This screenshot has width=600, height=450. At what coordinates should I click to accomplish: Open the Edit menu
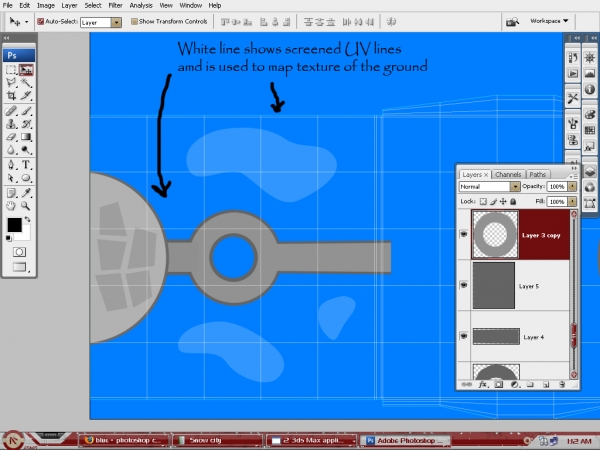point(25,5)
